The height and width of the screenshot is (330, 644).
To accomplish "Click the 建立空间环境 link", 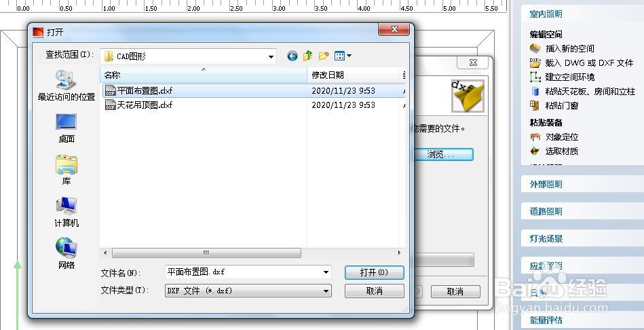I will tap(569, 77).
